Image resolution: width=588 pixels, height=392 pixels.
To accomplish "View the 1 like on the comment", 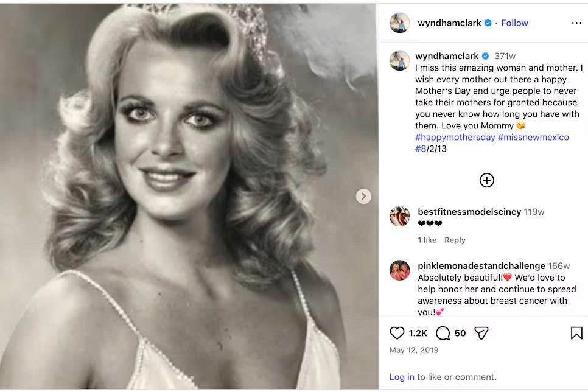I will [427, 240].
